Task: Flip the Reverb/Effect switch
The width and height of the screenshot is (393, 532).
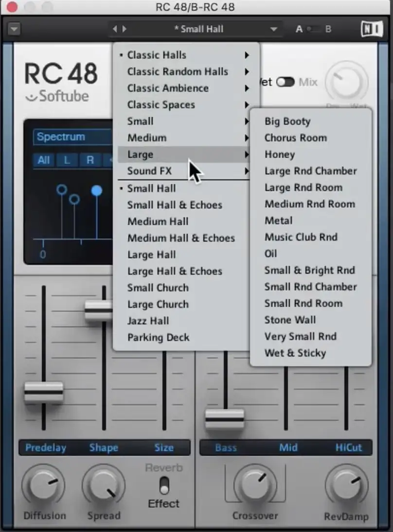Action: (164, 485)
